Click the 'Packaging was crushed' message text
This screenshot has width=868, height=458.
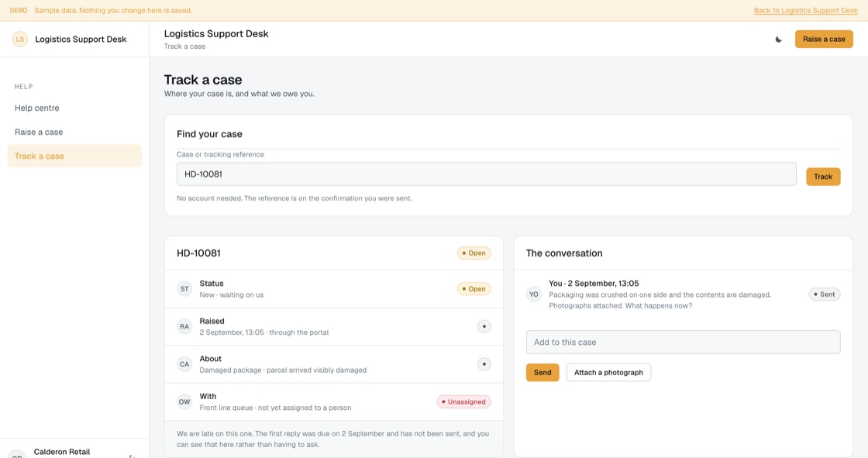coord(660,300)
